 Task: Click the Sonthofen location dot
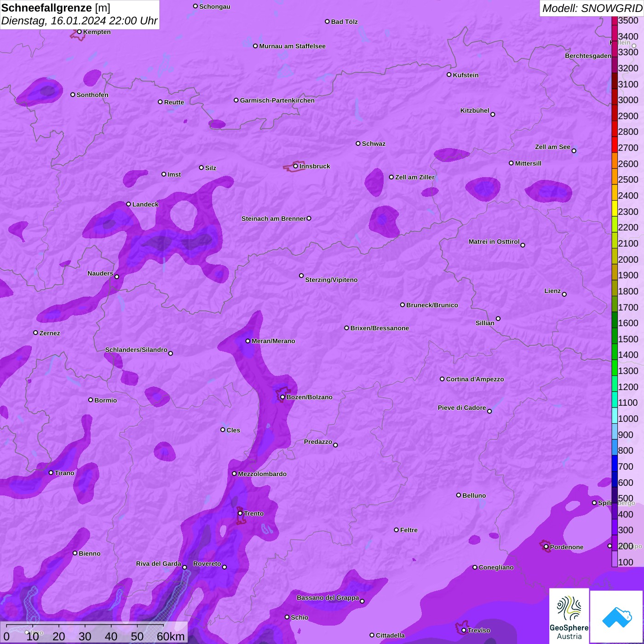[x=73, y=94]
